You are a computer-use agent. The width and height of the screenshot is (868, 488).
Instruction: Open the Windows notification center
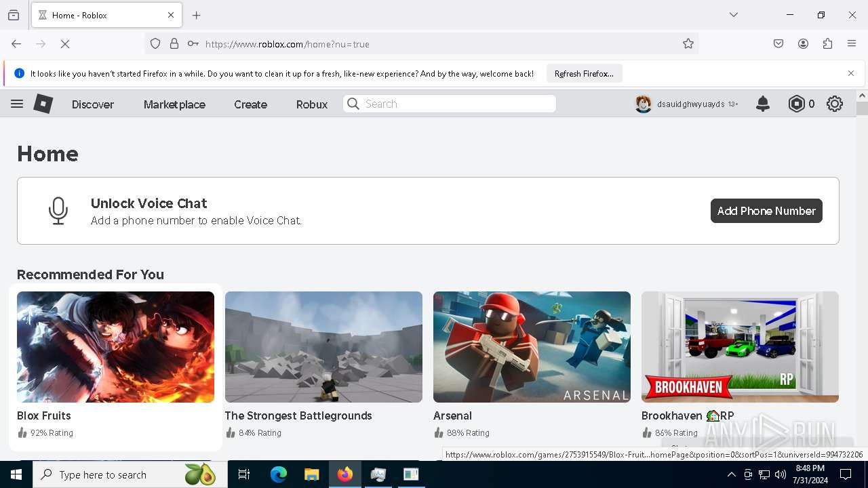(846, 474)
